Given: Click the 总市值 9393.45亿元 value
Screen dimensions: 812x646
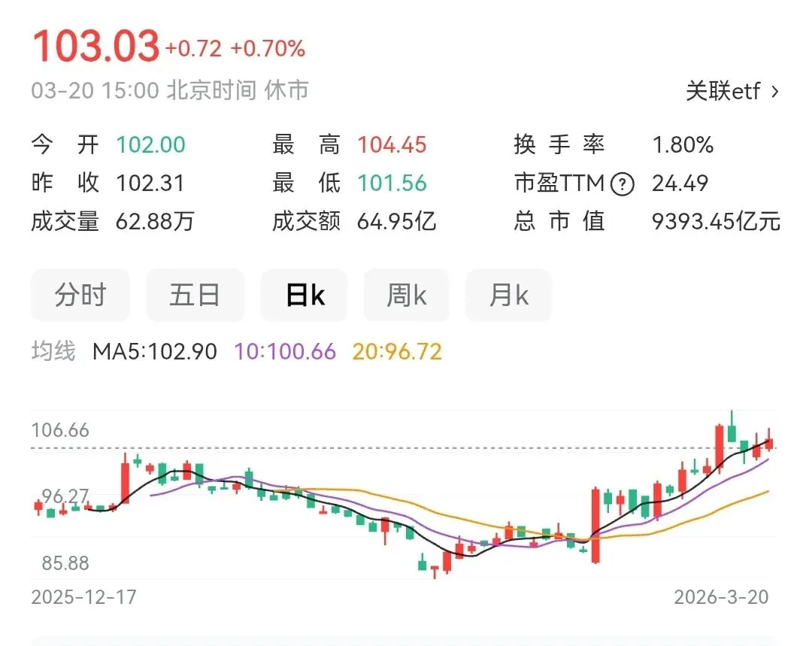Looking at the screenshot, I should pos(716,222).
